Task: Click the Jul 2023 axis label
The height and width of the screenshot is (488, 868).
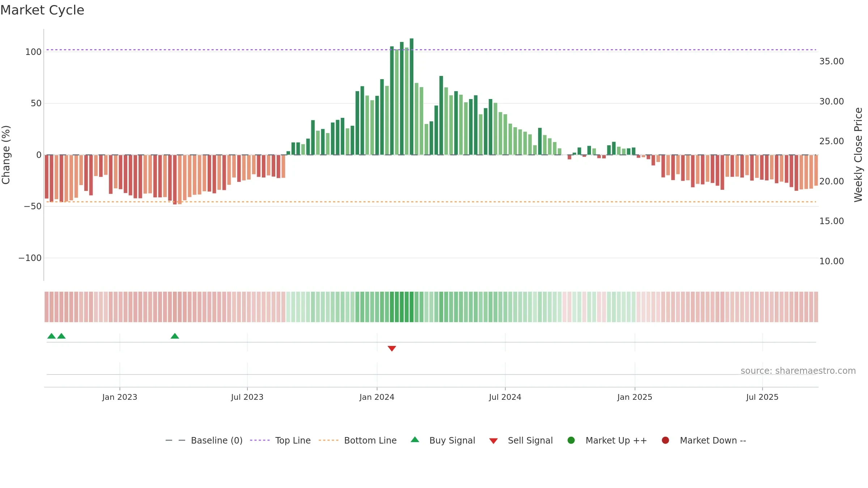Action: (247, 397)
